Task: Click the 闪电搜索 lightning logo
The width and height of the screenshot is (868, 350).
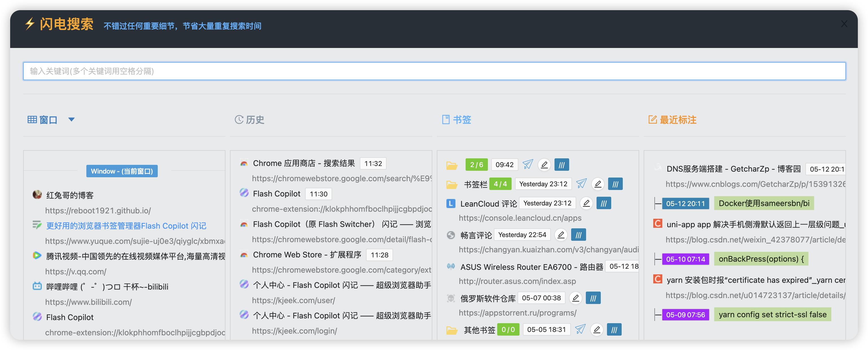Action: [x=30, y=24]
